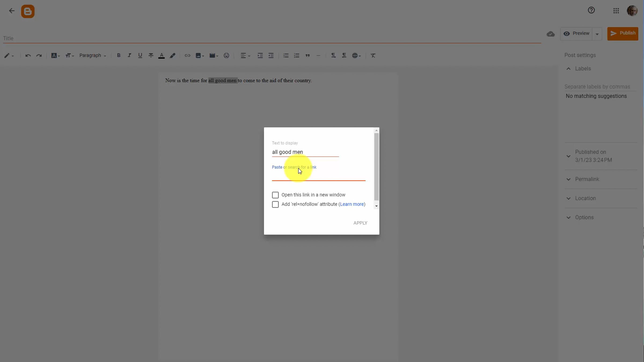This screenshot has height=362, width=644.
Task: Open the Paragraph style dropdown
Action: 93,56
